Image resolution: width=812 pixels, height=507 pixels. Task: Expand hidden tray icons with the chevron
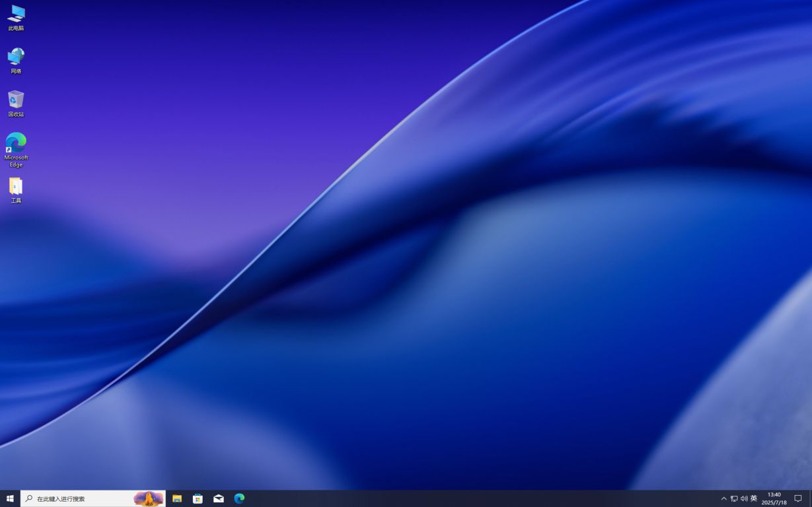(723, 498)
